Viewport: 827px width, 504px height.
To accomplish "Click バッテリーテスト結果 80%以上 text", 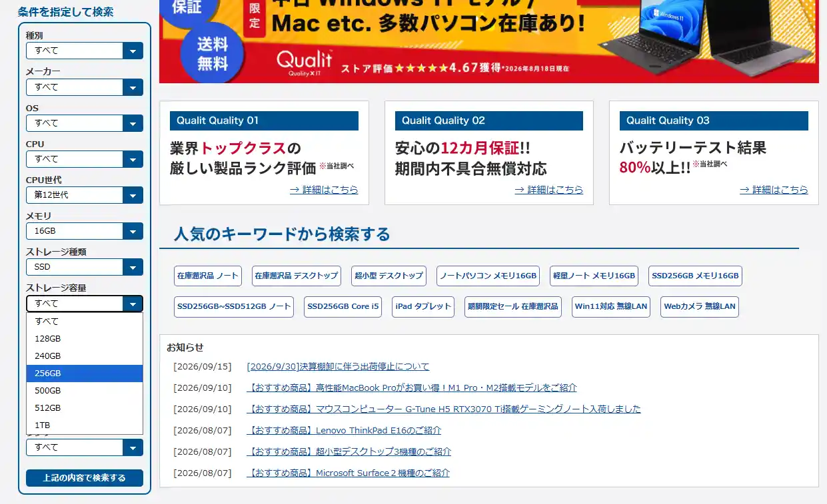I will pos(693,158).
